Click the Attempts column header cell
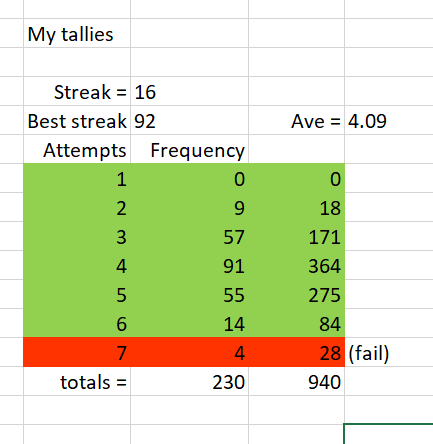The image size is (433, 444). point(77,149)
